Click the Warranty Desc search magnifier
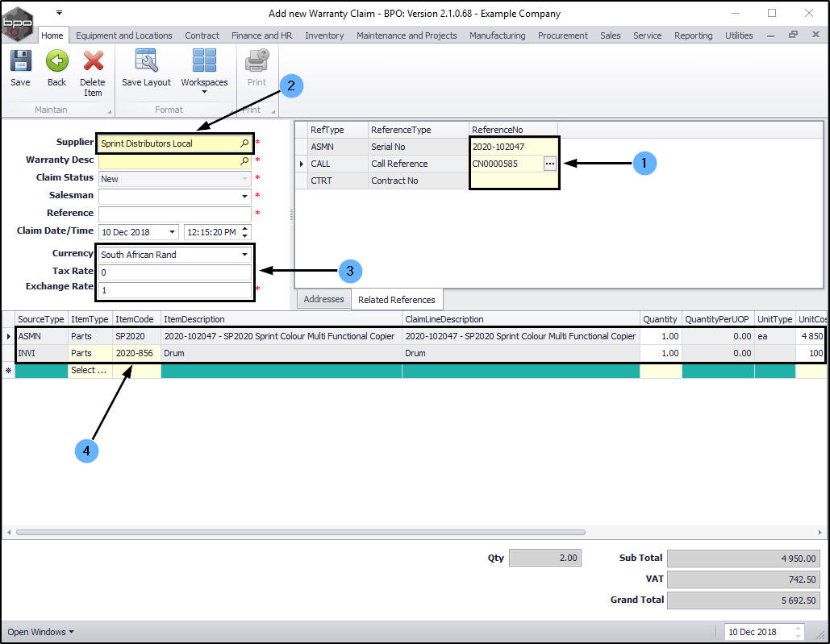830x644 pixels. pyautogui.click(x=244, y=160)
